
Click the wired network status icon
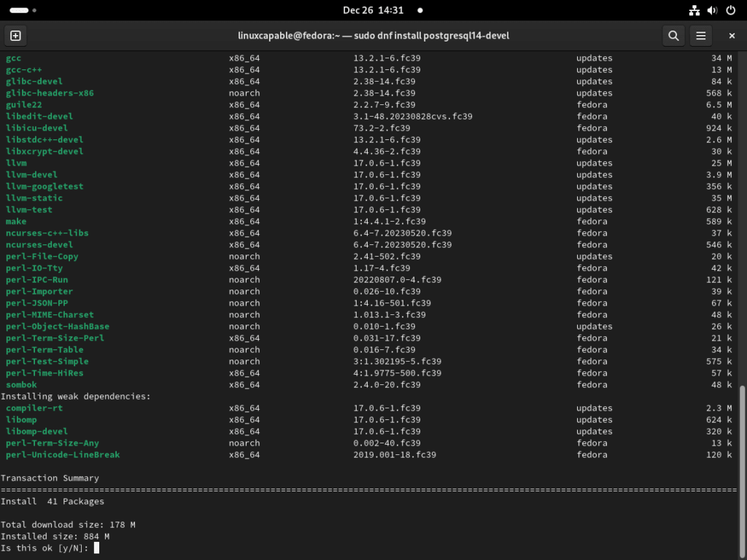pyautogui.click(x=693, y=10)
